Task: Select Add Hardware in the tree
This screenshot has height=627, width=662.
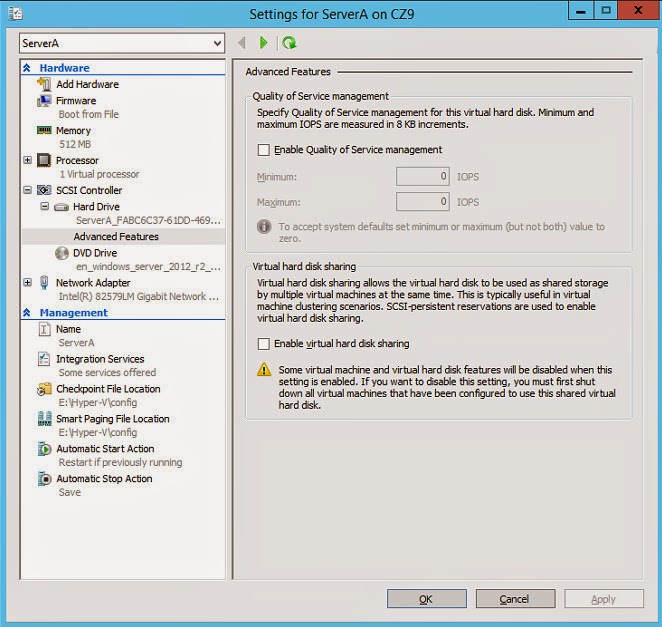Action: point(87,84)
